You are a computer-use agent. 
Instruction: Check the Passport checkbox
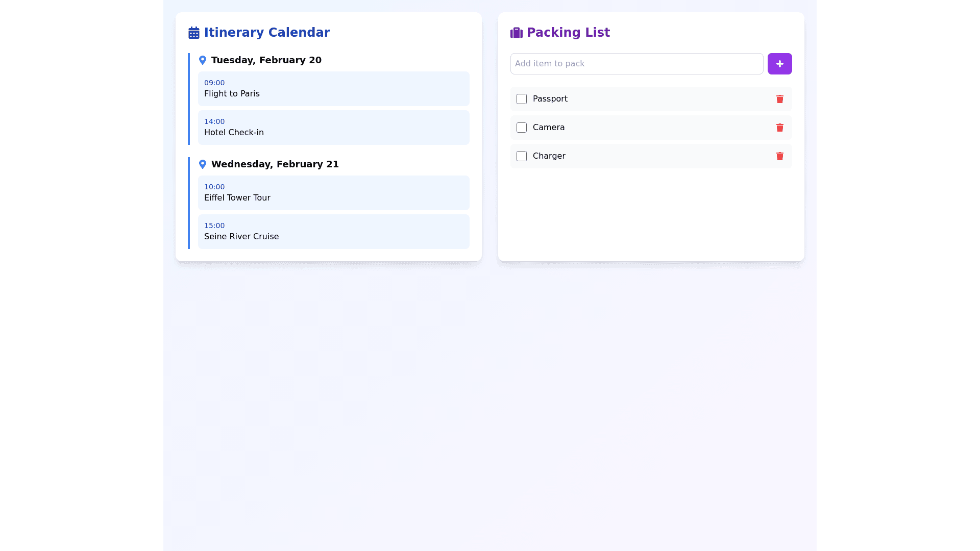pyautogui.click(x=522, y=99)
